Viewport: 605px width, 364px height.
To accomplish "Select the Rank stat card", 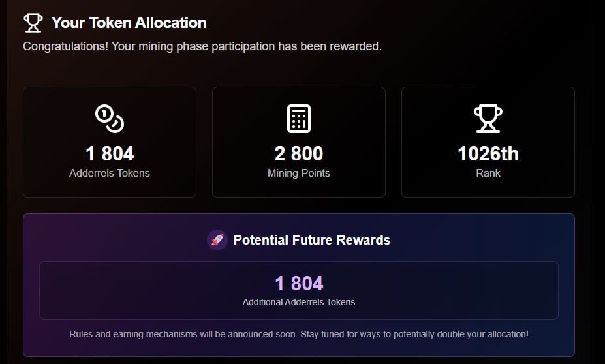I will click(x=488, y=142).
